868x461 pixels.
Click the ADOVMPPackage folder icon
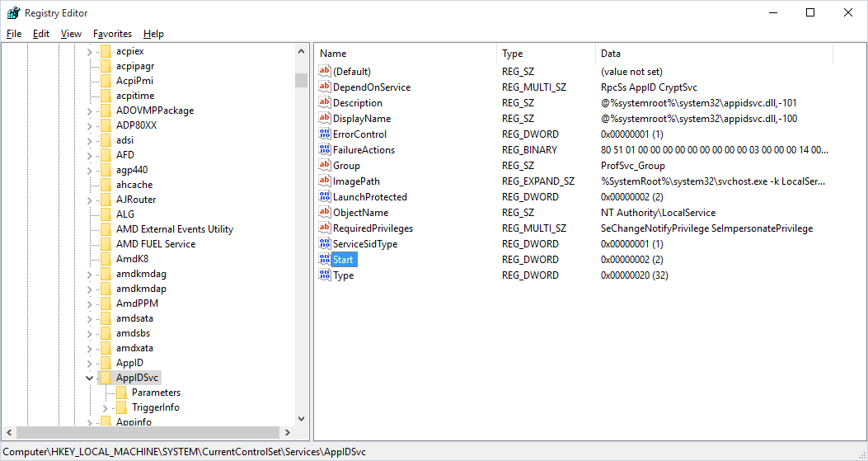pos(106,111)
